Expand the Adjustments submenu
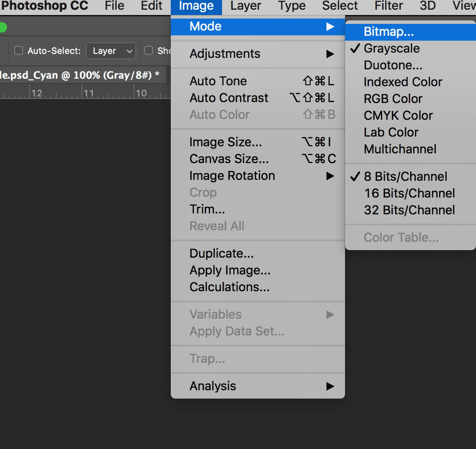The image size is (476, 449). pyautogui.click(x=258, y=54)
